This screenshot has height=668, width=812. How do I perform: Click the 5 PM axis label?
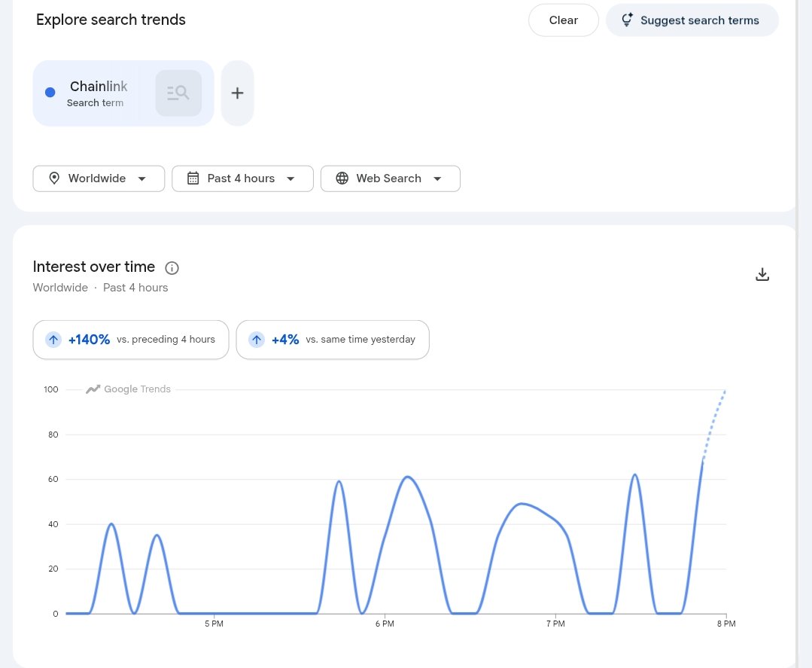214,624
